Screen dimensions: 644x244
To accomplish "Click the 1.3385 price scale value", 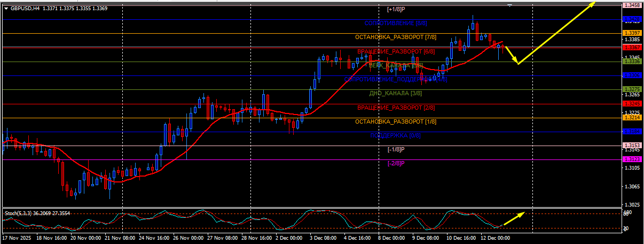I will click(x=632, y=40).
